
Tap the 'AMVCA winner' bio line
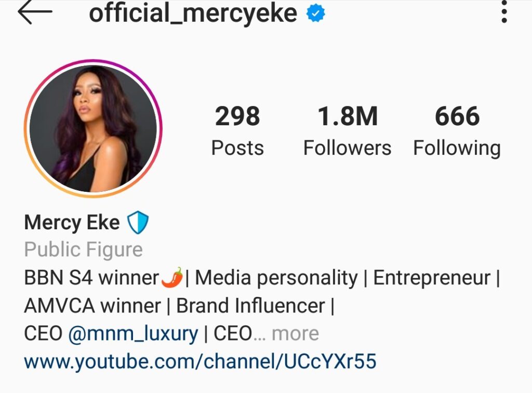tap(92, 306)
